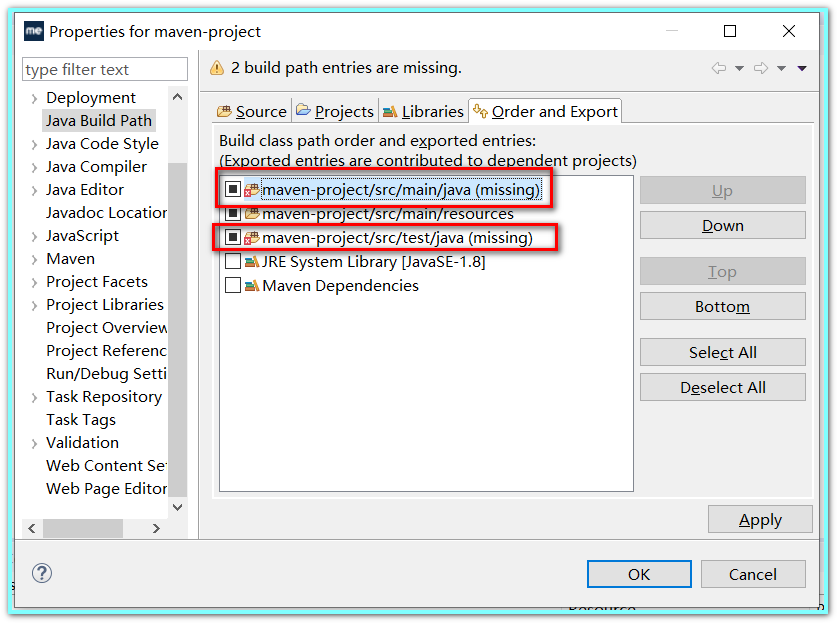837x623 pixels.
Task: Click the vertical scrollbar thumb of the tree
Action: 178,328
